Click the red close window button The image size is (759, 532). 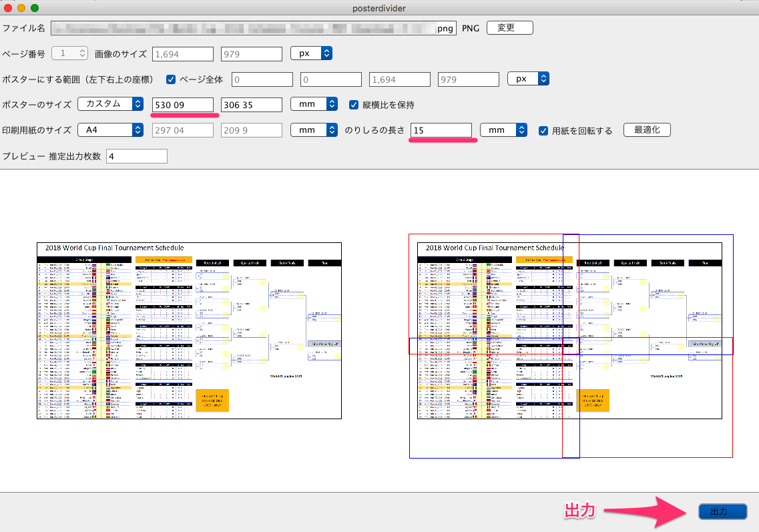pos(8,8)
